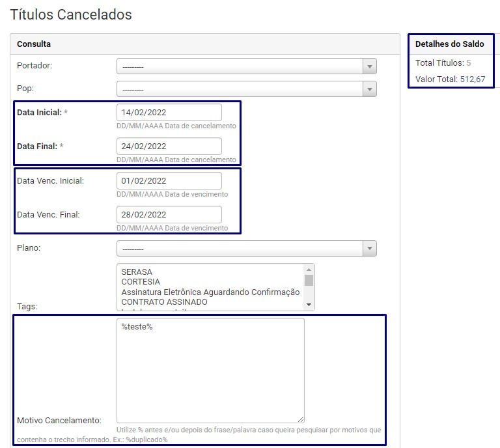Viewport: 500px width, 448px height.
Task: Click the Motivo Cancelamento textarea resize handle
Action: [x=301, y=419]
